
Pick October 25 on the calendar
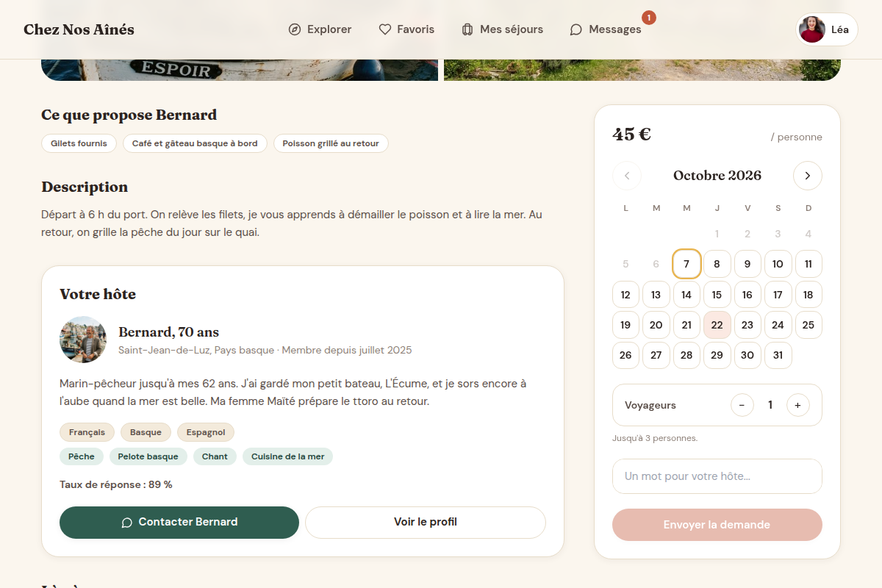(x=808, y=325)
